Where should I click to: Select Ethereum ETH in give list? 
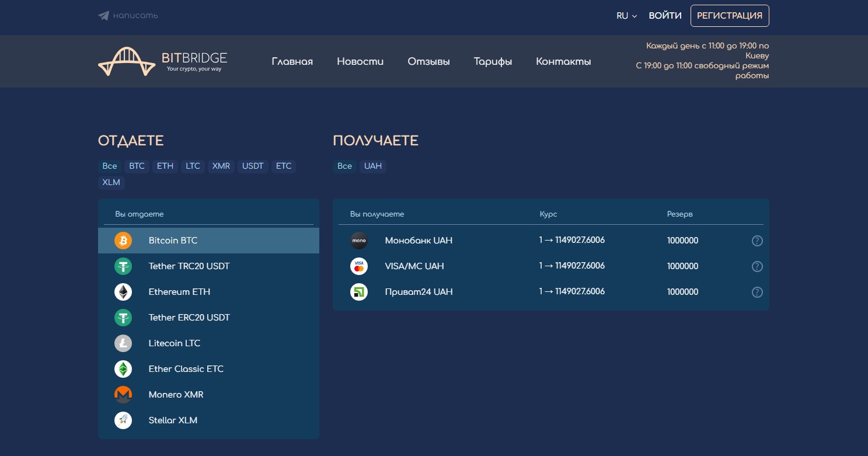208,292
